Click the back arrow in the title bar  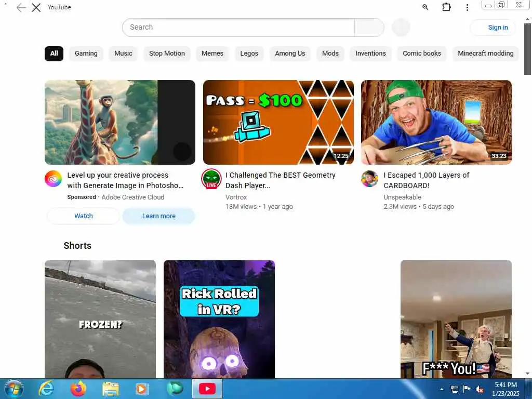(x=21, y=7)
